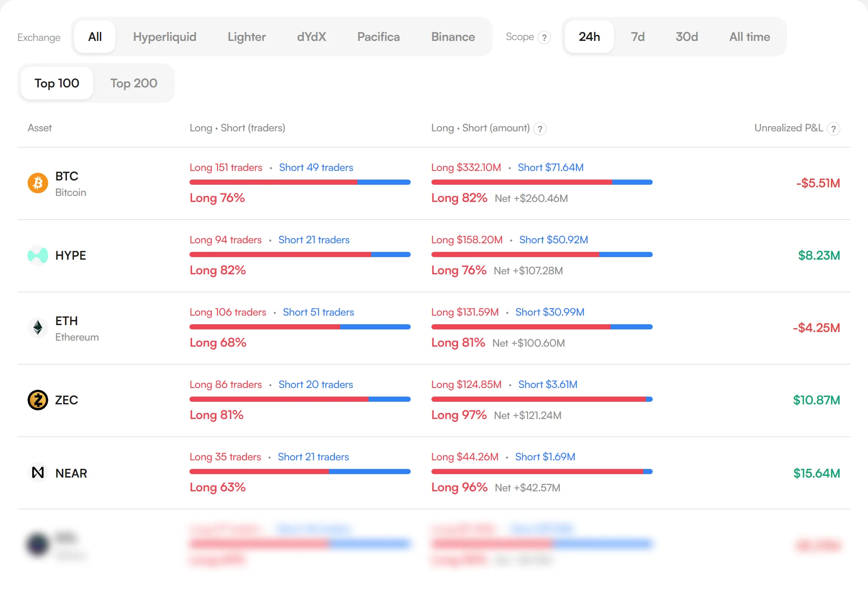Screen dimensions: 868x602
Task: Click ZEC long-short amount ratio bar
Action: pos(542,399)
